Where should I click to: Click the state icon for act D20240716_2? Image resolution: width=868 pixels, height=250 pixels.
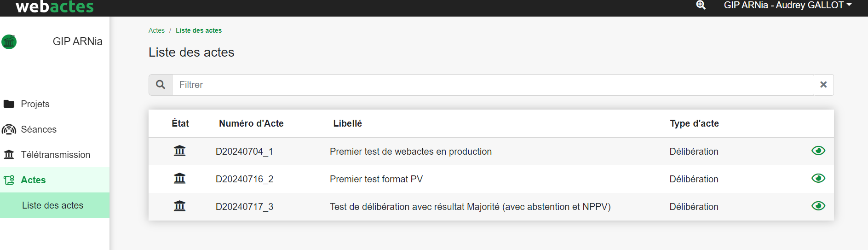179,179
